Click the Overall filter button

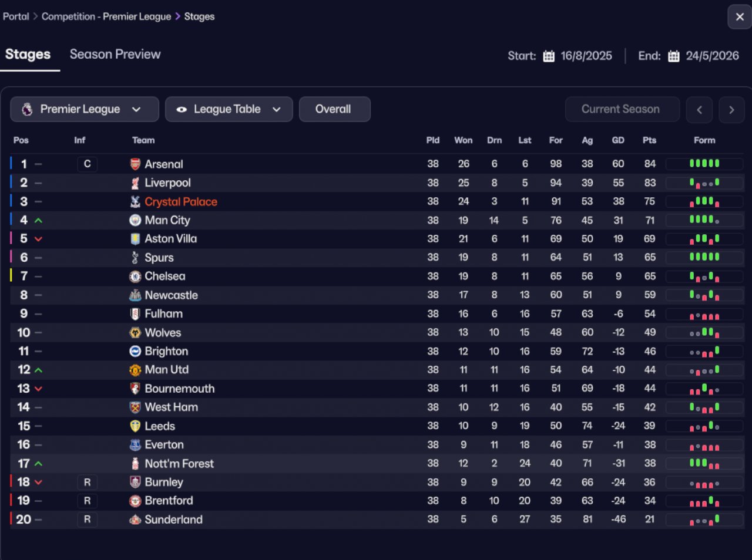(x=334, y=109)
